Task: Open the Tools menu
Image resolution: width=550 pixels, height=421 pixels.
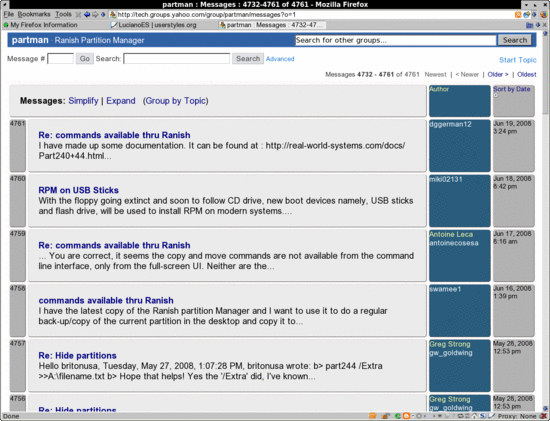Action: [x=63, y=14]
